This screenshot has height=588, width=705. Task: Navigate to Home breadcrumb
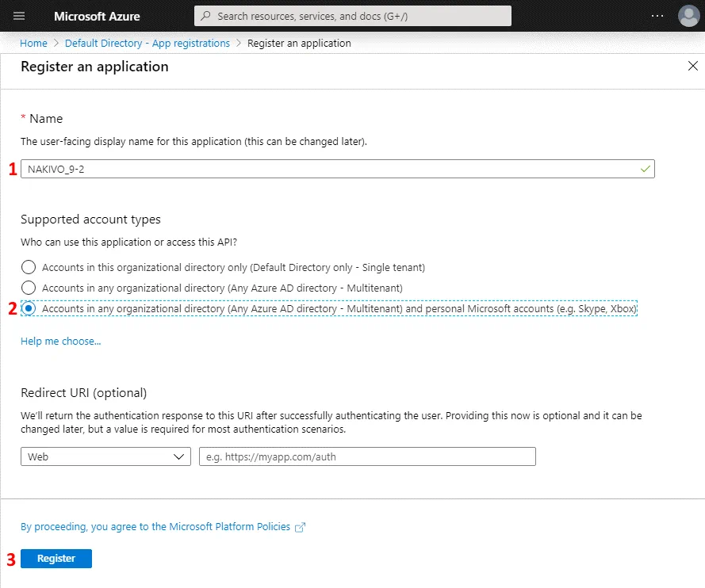(33, 43)
